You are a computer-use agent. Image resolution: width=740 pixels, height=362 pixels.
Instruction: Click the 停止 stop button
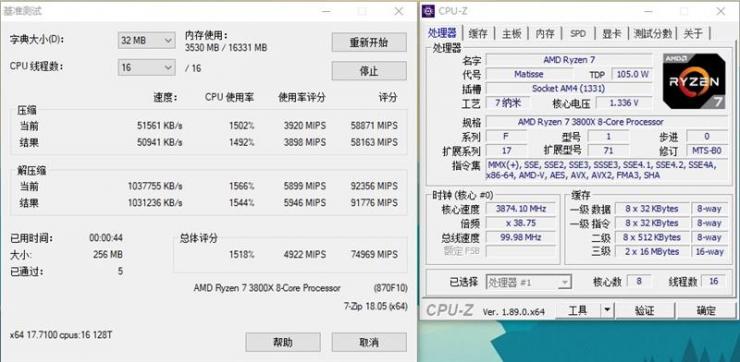coord(369,71)
